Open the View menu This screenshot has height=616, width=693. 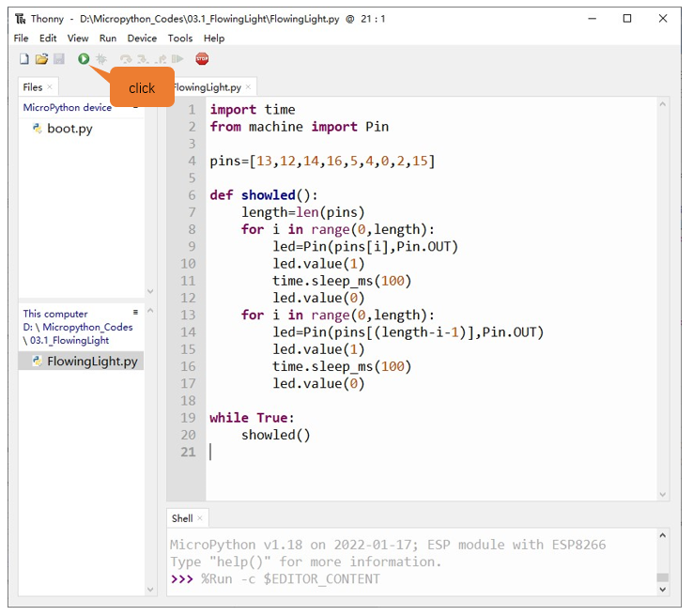[78, 38]
